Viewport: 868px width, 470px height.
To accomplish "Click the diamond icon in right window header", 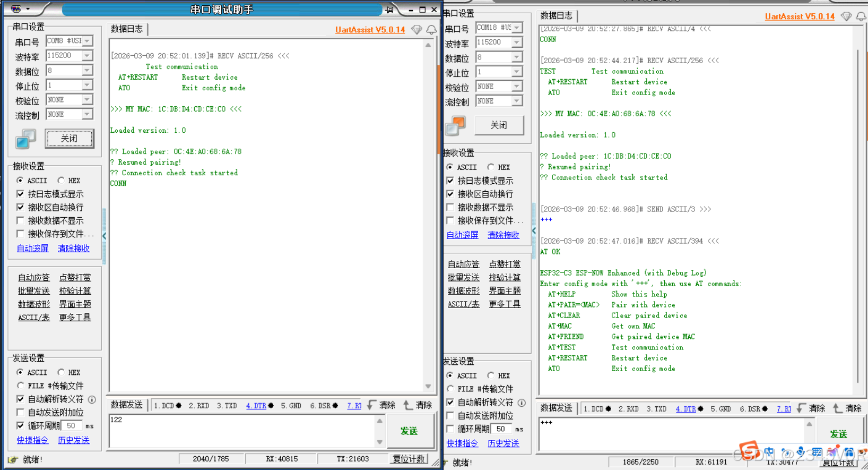I will [846, 16].
